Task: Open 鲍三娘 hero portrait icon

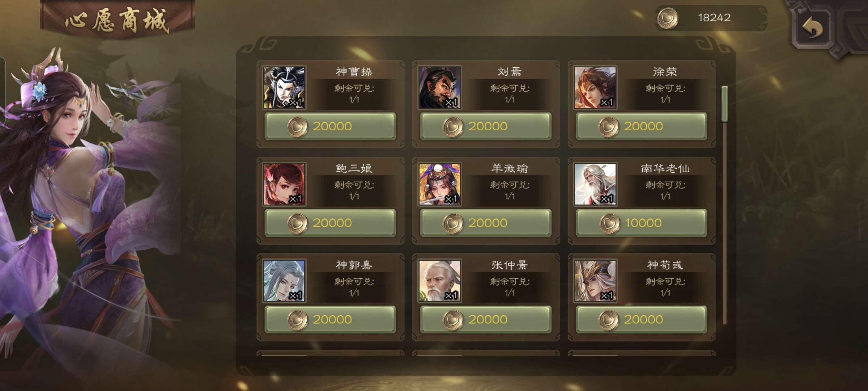Action: pyautogui.click(x=284, y=184)
